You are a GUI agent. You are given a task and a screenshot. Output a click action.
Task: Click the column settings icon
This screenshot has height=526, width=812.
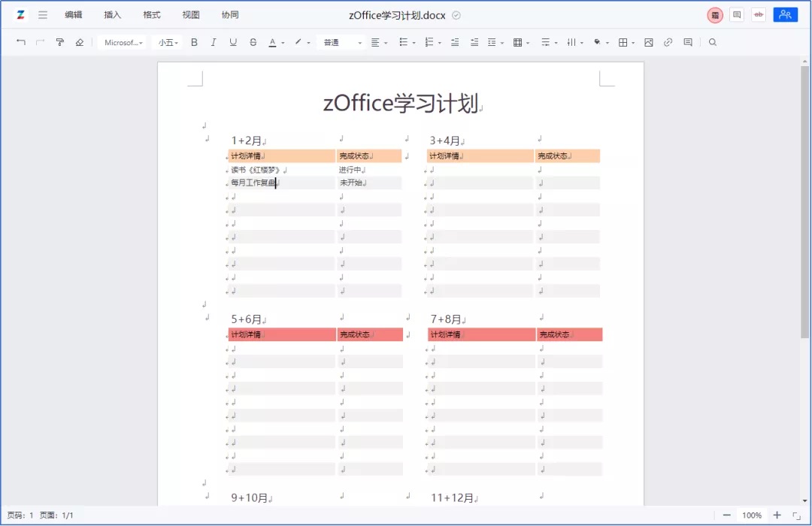click(x=571, y=42)
